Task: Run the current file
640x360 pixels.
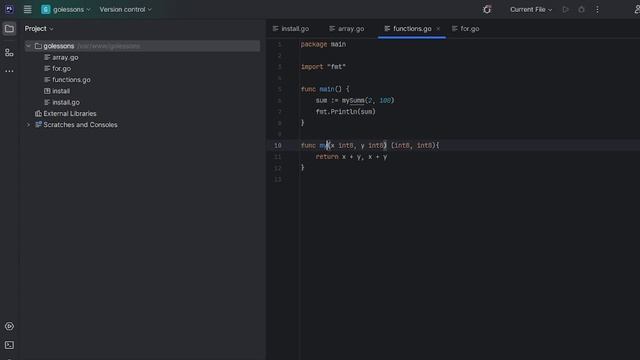Action: [x=565, y=9]
